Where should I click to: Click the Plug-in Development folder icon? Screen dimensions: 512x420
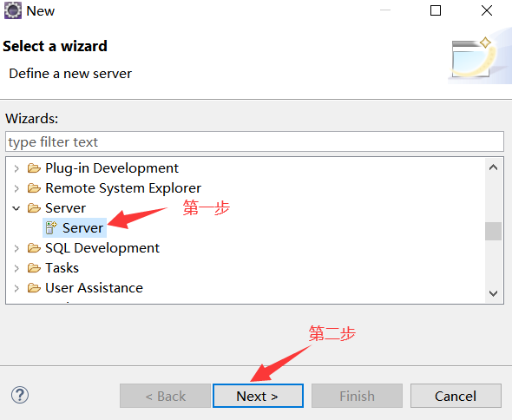point(34,168)
